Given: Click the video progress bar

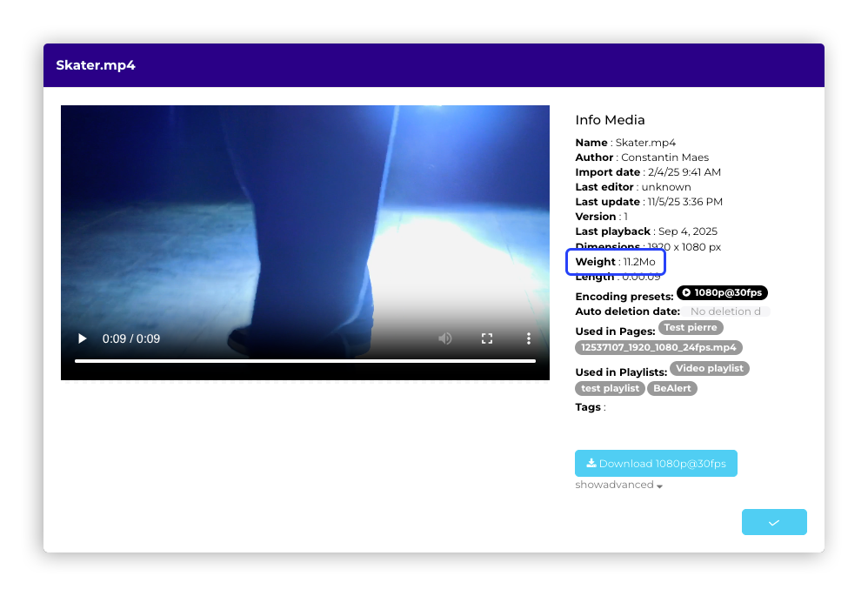Looking at the screenshot, I should [304, 360].
